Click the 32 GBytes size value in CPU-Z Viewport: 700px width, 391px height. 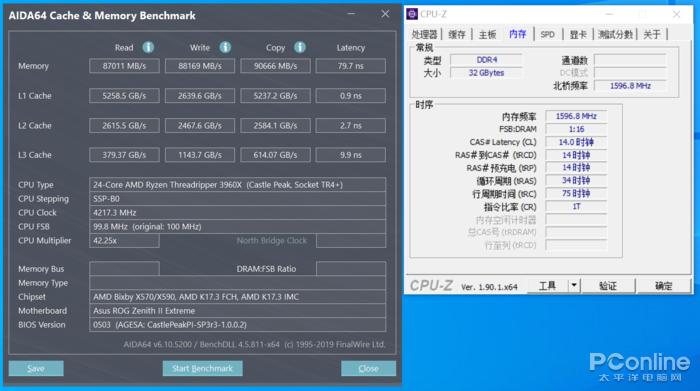point(486,73)
